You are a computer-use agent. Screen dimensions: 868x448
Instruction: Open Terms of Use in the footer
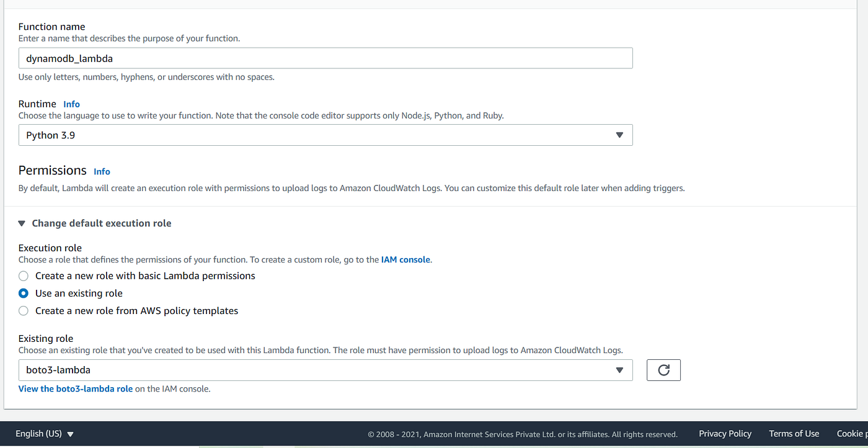click(x=794, y=434)
